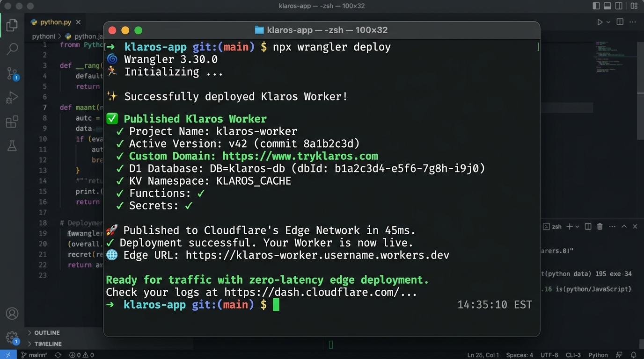
Task: Open the terminal panel's more actions ellipsis
Action: coord(612,226)
